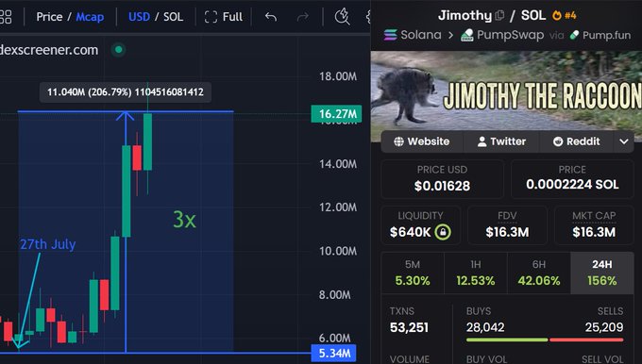This screenshot has height=364, width=642.
Task: Open the chart layout grid icon
Action: tap(6, 17)
